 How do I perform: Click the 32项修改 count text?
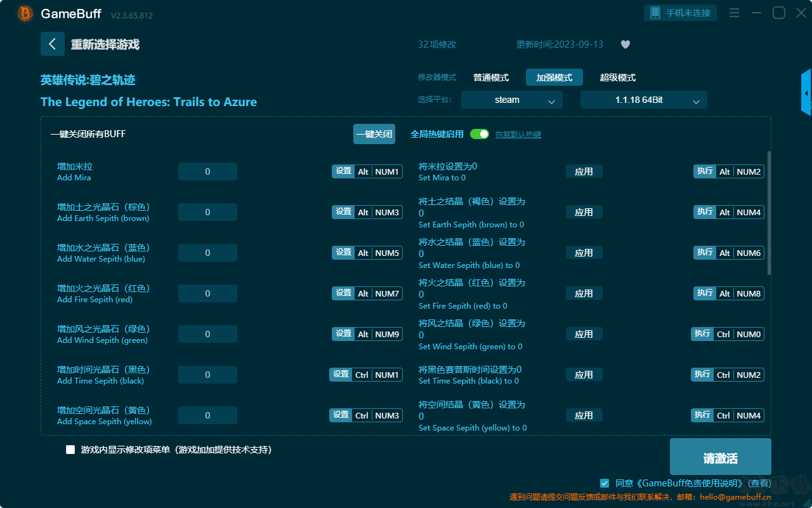click(437, 44)
